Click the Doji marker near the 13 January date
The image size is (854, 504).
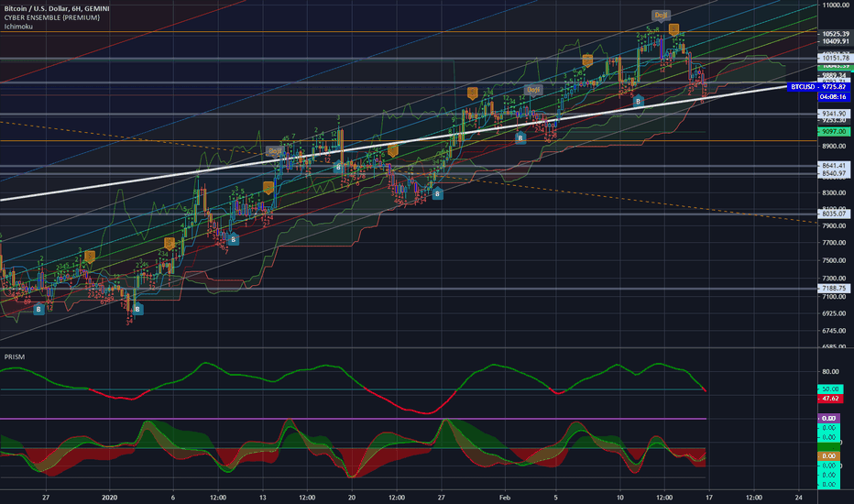pos(275,151)
